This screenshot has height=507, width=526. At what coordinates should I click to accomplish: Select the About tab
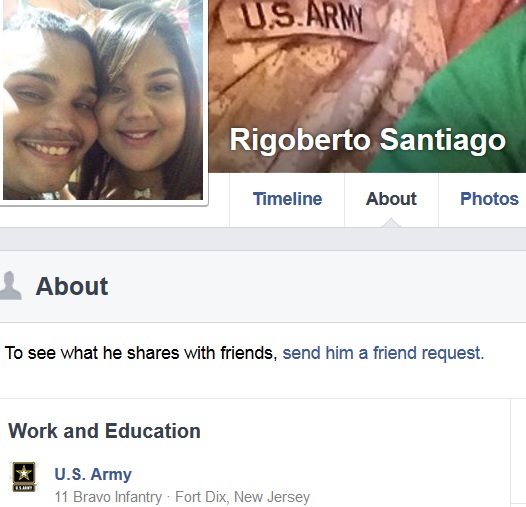(x=391, y=199)
